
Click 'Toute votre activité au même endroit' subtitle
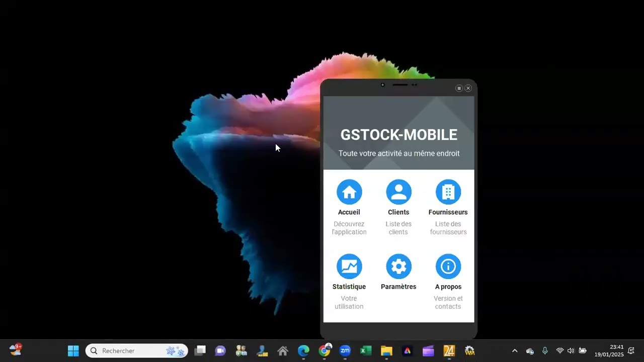(399, 153)
